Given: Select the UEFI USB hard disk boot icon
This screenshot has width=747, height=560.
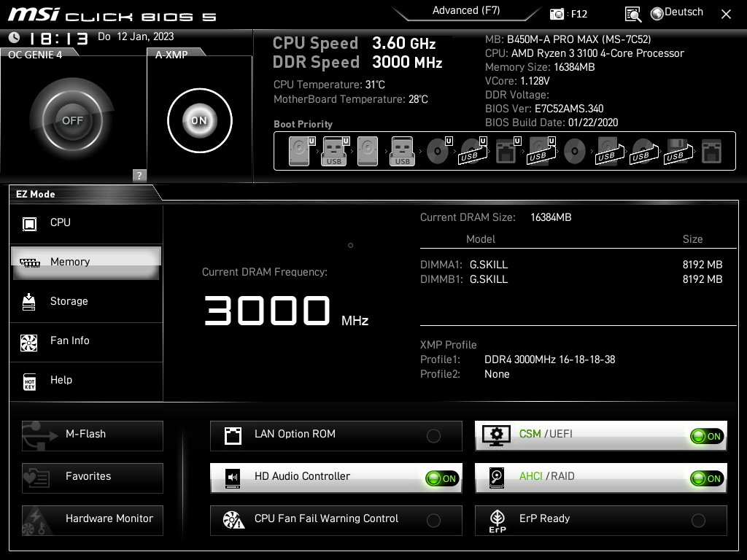Looking at the screenshot, I should pyautogui.click(x=542, y=151).
